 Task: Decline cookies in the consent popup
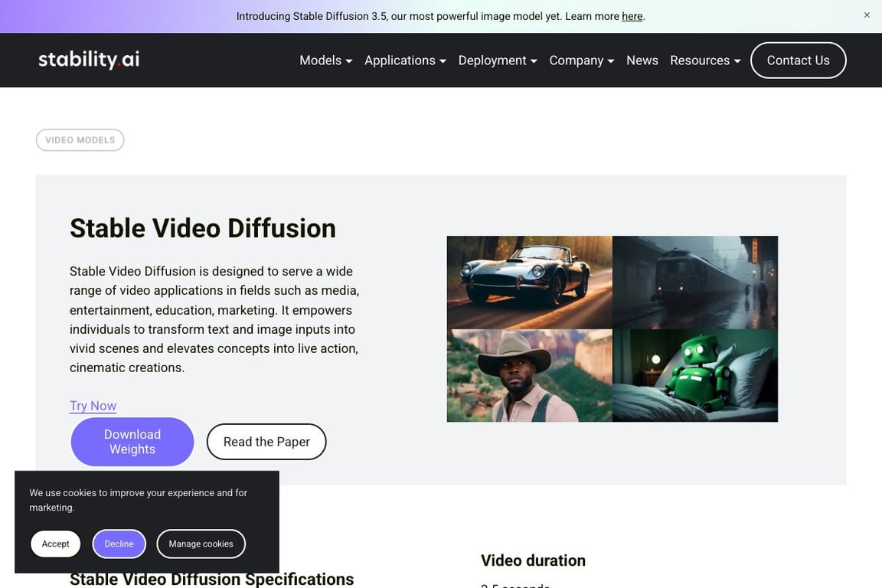click(119, 544)
